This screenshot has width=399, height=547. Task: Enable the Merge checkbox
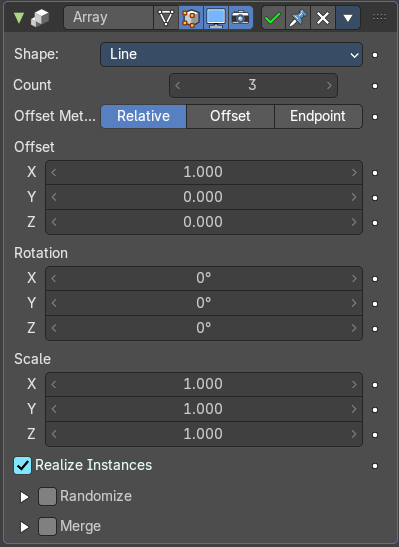(47, 526)
